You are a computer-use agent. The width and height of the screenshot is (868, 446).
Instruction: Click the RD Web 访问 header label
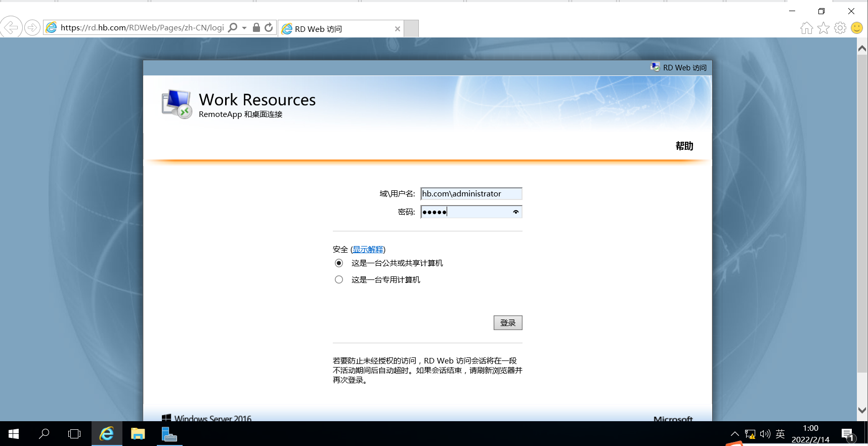click(684, 68)
